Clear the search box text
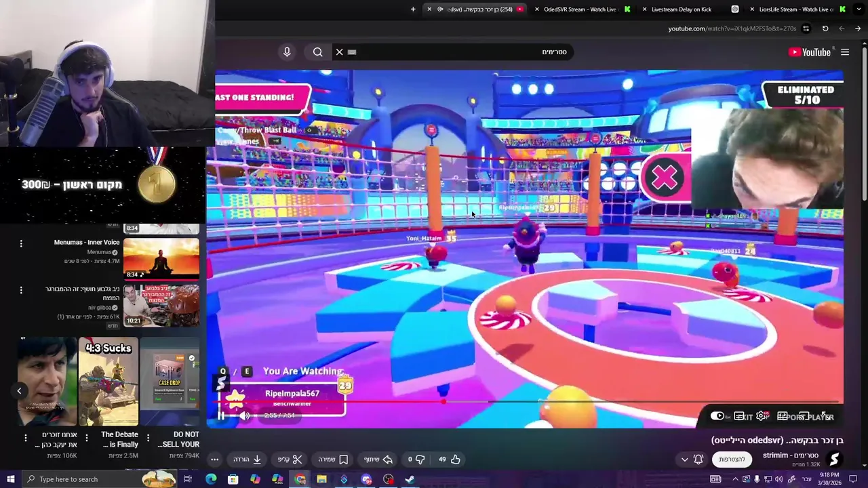The width and height of the screenshot is (868, 488). [x=340, y=52]
